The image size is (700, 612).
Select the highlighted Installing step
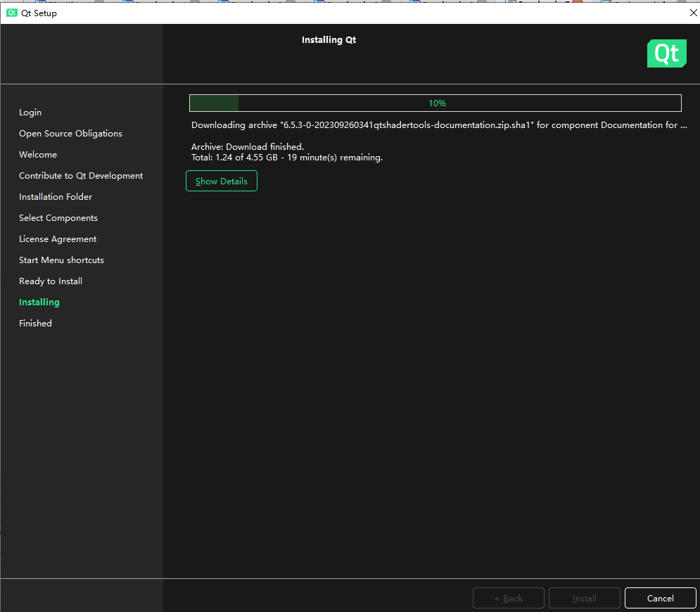click(x=39, y=302)
